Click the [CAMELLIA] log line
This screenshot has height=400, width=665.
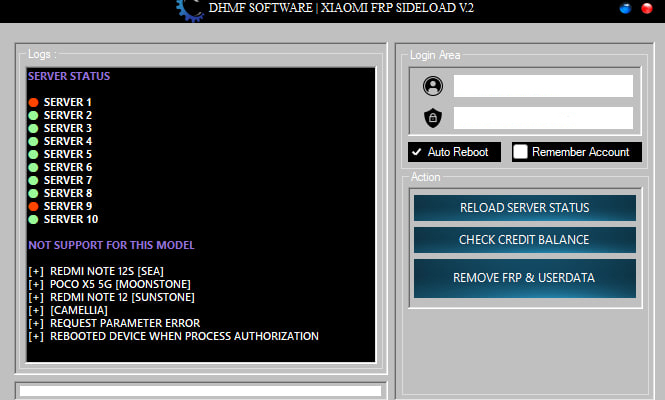[x=68, y=310]
